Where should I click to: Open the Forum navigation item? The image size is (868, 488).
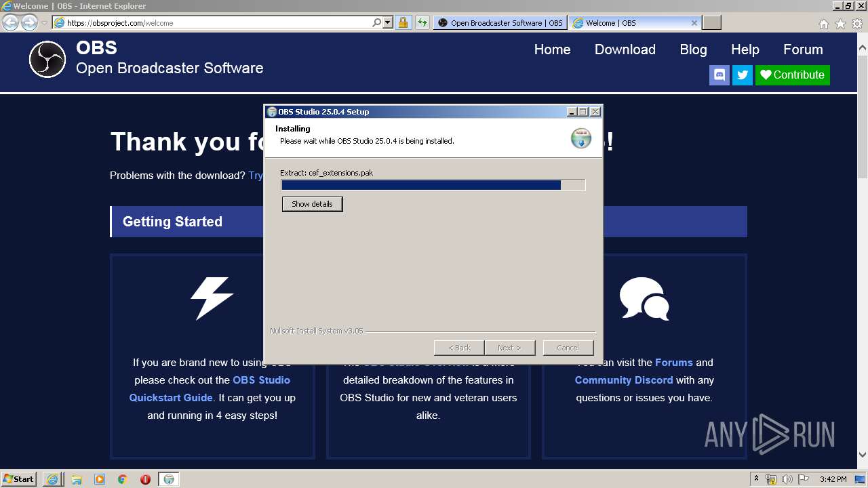(x=803, y=49)
